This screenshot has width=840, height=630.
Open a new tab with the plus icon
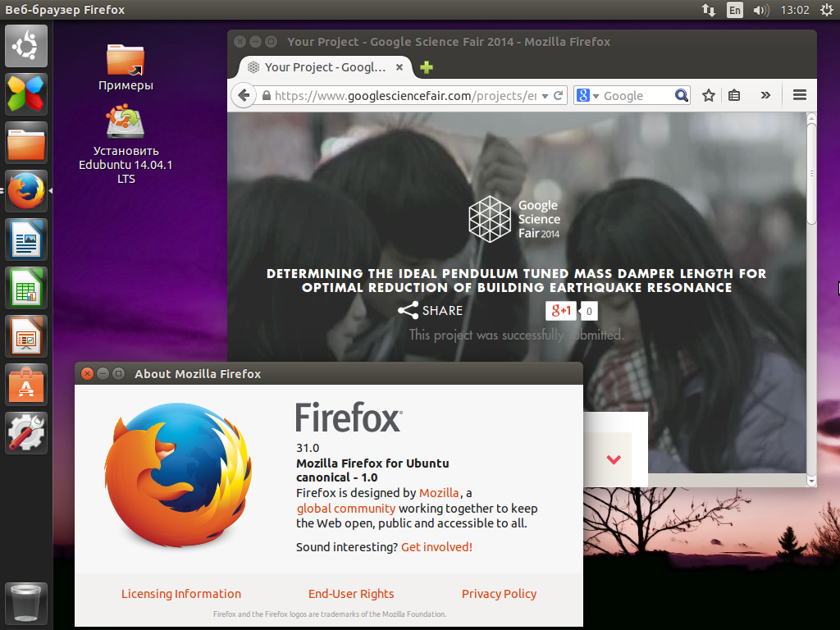pos(427,67)
